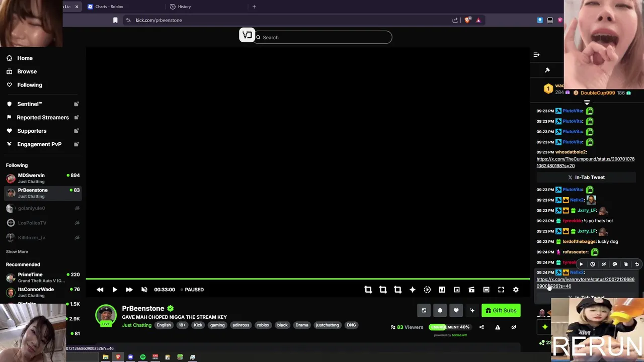Unmute the stream audio

click(144, 290)
